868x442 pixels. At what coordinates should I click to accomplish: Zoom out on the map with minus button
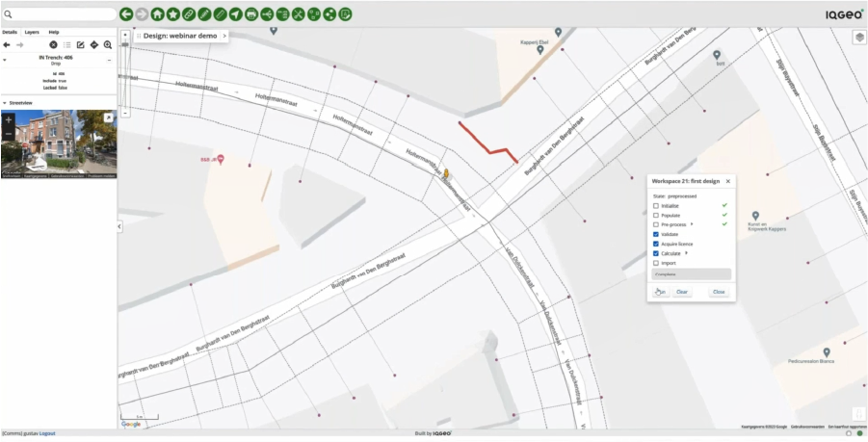coord(125,113)
